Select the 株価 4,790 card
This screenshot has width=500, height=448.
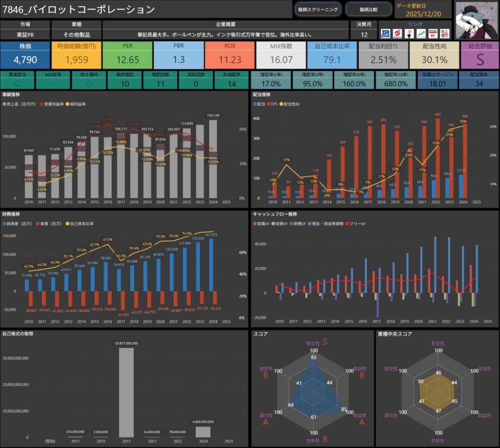25,55
